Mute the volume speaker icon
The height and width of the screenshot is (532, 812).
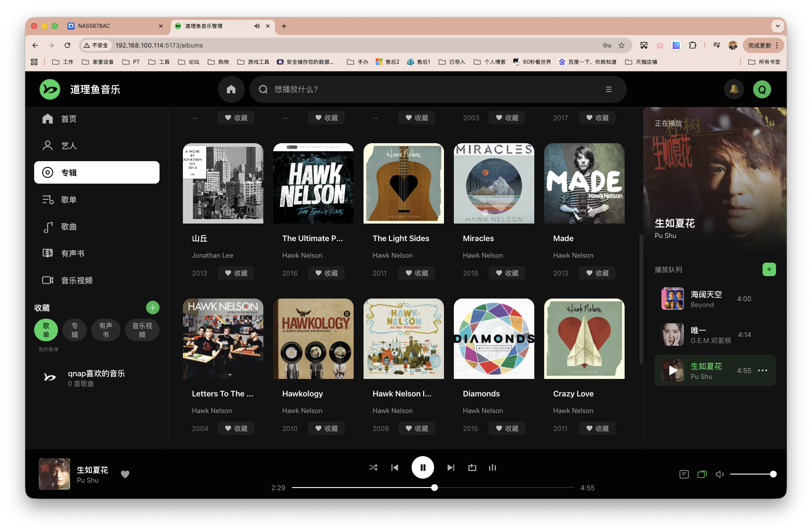(719, 474)
